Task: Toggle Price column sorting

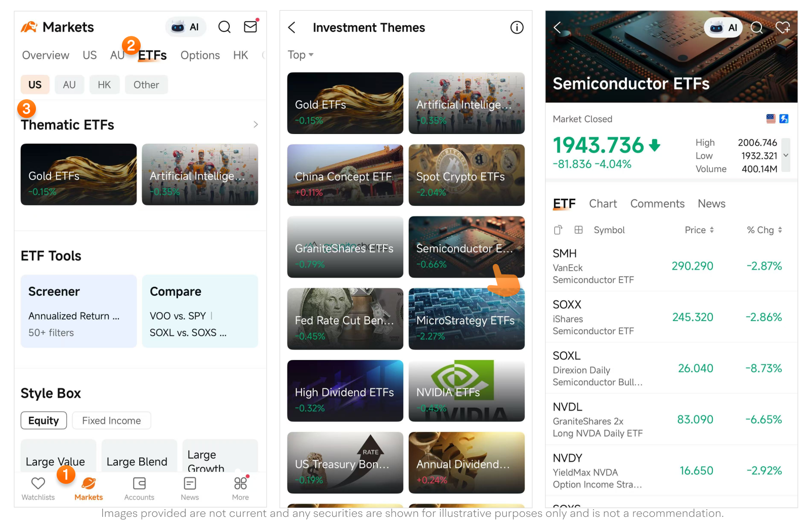Action: click(713, 230)
